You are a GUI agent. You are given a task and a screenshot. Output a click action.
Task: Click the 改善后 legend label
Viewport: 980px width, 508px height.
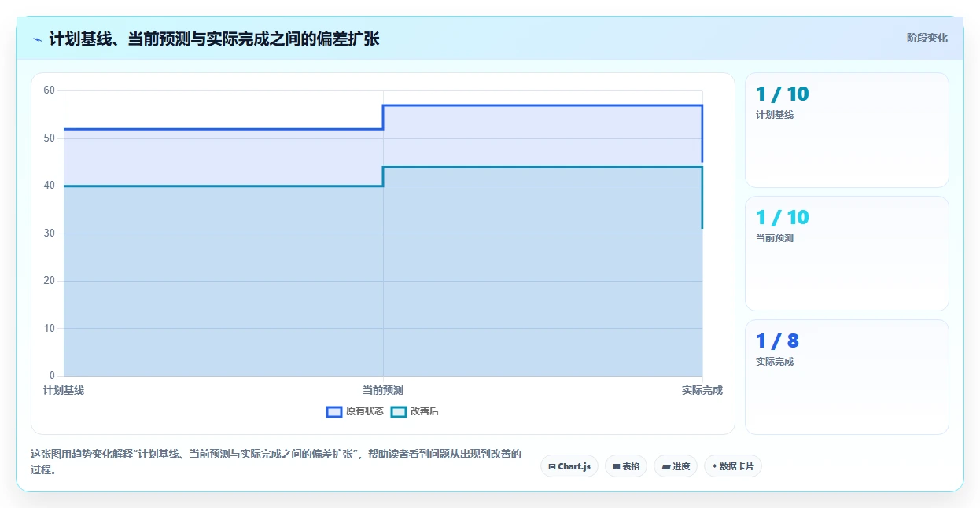(425, 411)
